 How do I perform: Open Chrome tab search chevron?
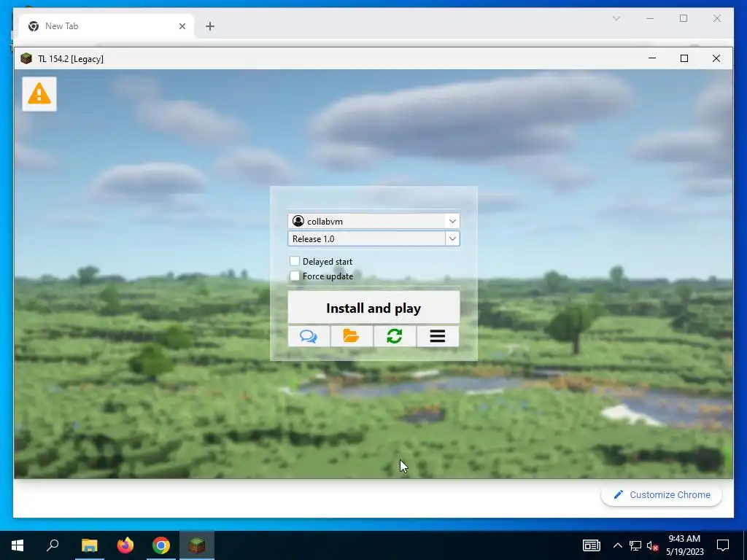(x=616, y=18)
